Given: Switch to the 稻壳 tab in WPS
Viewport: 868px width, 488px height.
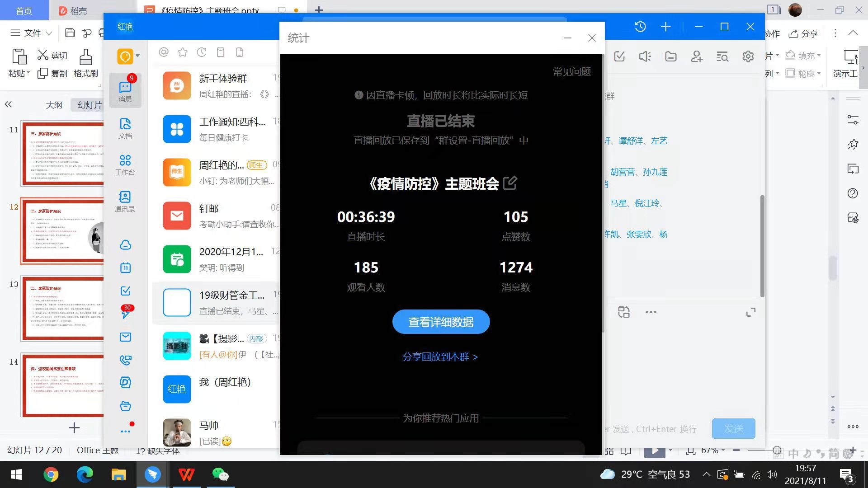Looking at the screenshot, I should (x=73, y=10).
